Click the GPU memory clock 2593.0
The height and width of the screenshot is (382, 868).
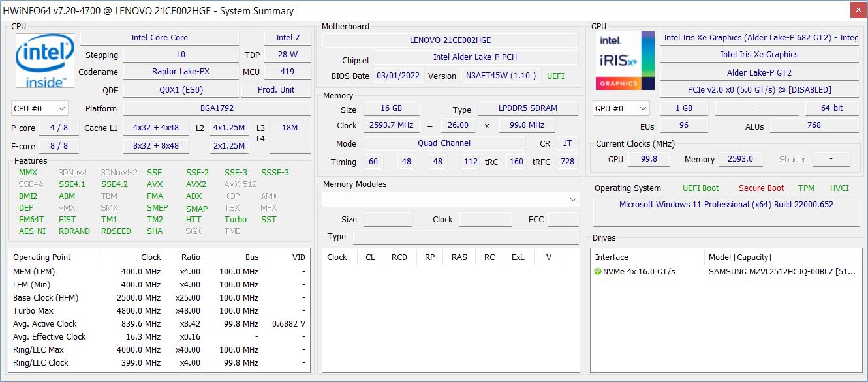pyautogui.click(x=740, y=159)
